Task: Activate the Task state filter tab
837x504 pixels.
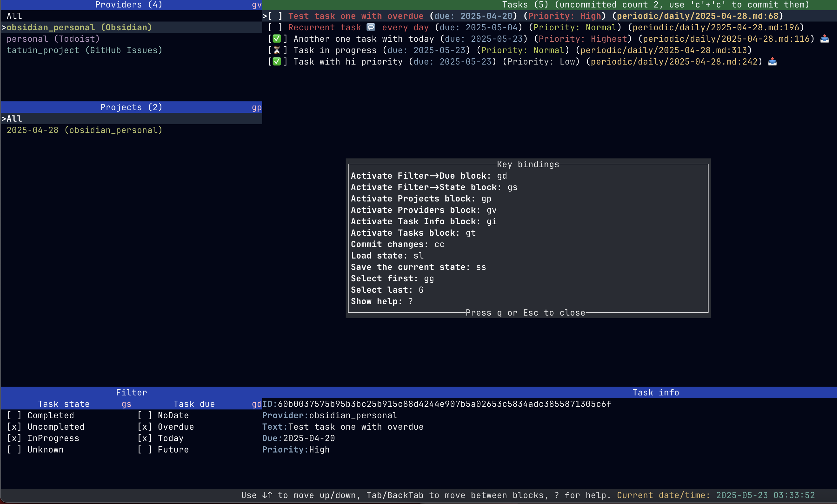Action: (x=64, y=404)
